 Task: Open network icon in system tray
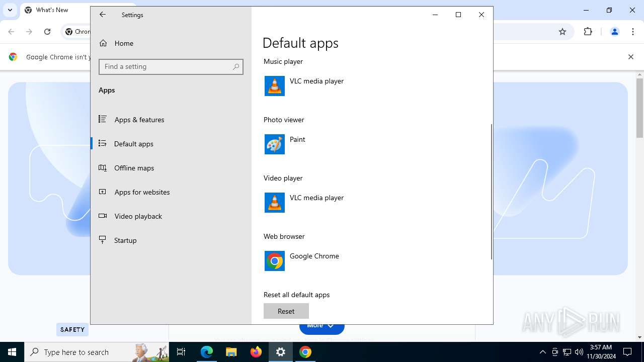tap(567, 352)
